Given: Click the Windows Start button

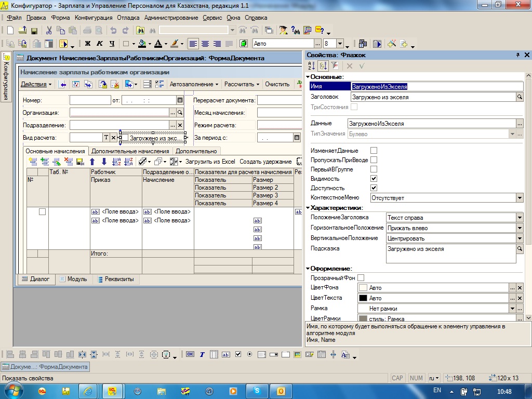Looking at the screenshot, I should pyautogui.click(x=14, y=391).
